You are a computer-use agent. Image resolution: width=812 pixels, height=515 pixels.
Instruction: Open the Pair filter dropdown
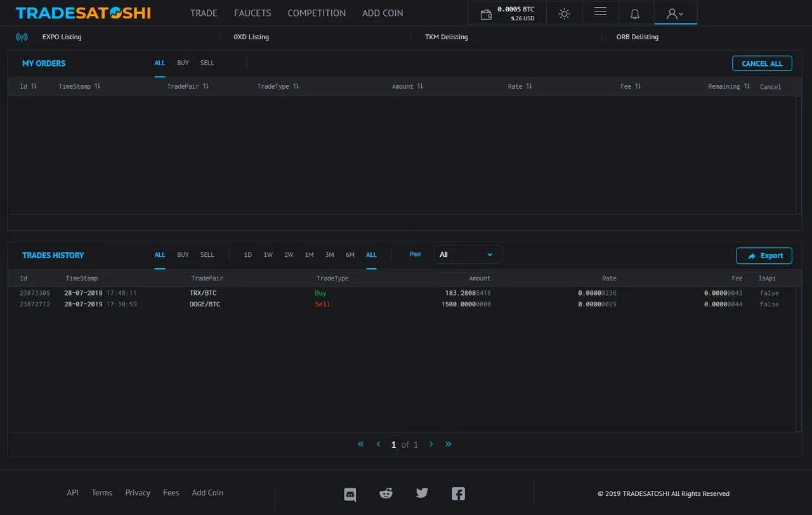point(468,254)
